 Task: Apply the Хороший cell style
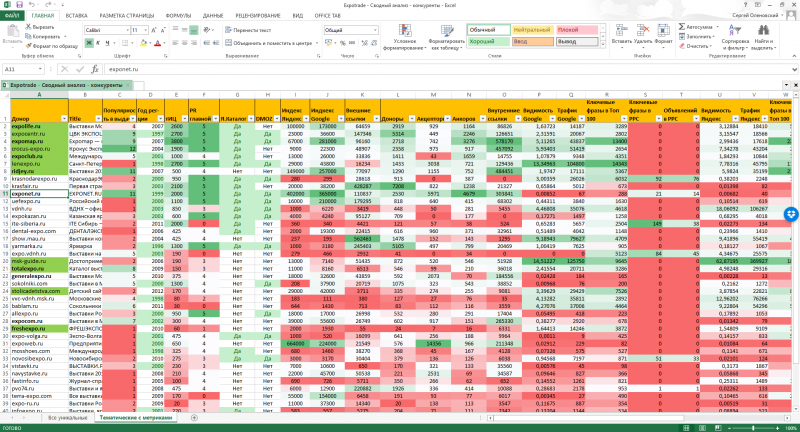point(488,41)
